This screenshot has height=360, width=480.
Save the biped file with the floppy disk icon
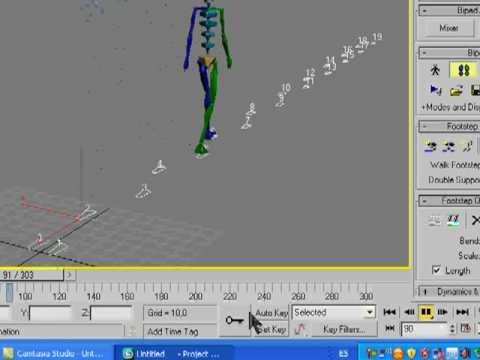475,90
